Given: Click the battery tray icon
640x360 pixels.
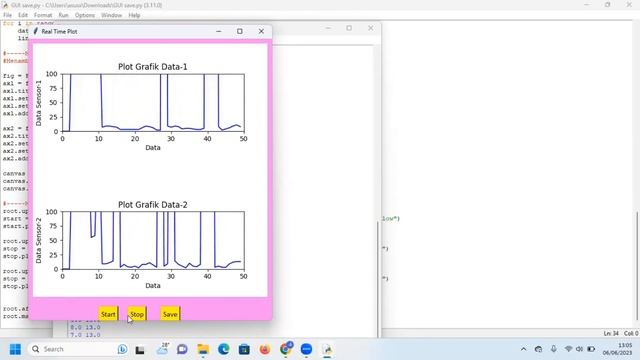Looking at the screenshot, I should pos(591,349).
